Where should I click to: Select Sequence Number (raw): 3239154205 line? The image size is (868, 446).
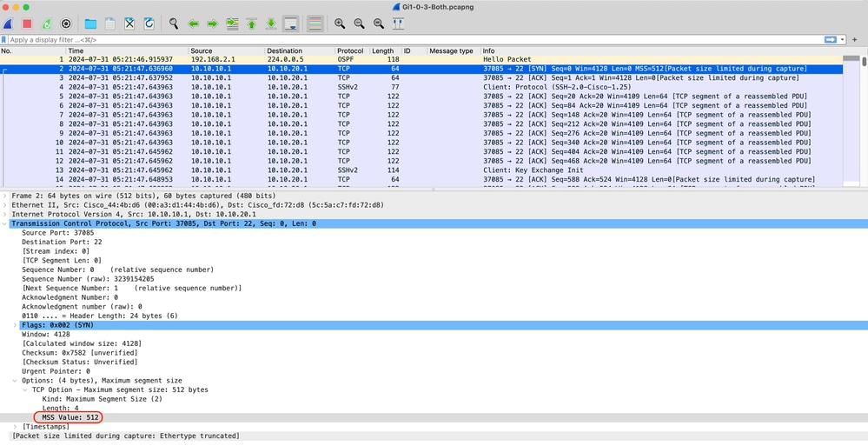click(x=88, y=279)
